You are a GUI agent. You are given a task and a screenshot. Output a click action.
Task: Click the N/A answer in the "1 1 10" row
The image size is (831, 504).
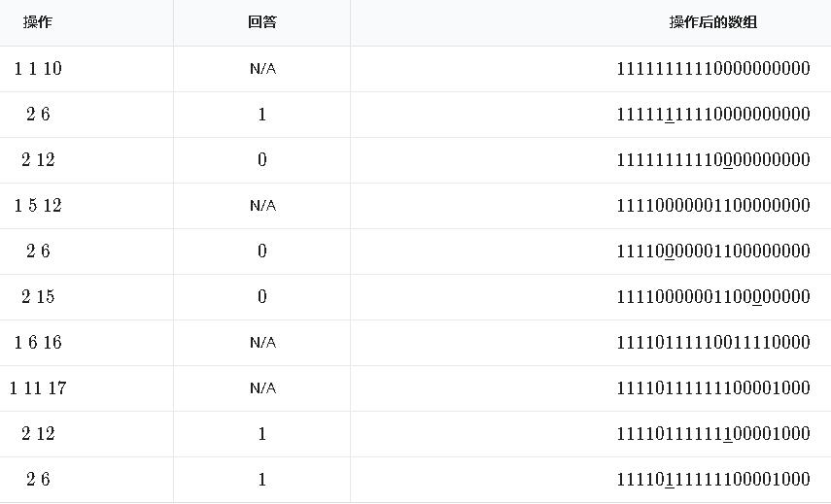click(x=262, y=69)
